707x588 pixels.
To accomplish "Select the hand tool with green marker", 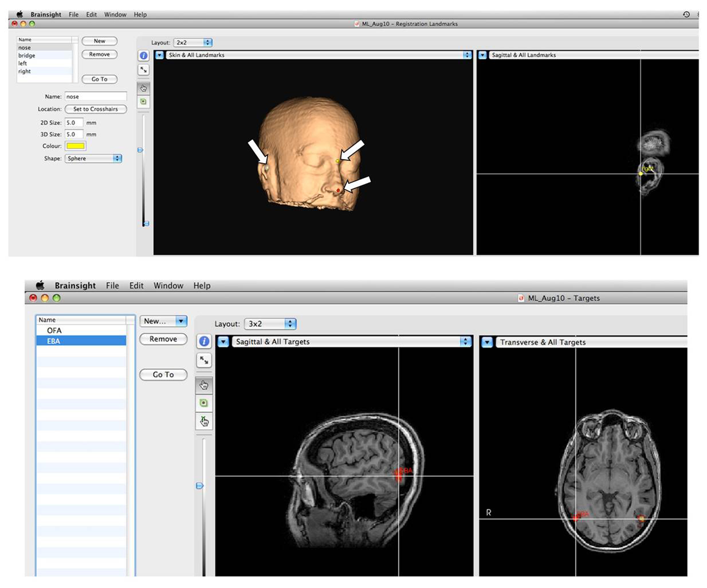I will (204, 421).
